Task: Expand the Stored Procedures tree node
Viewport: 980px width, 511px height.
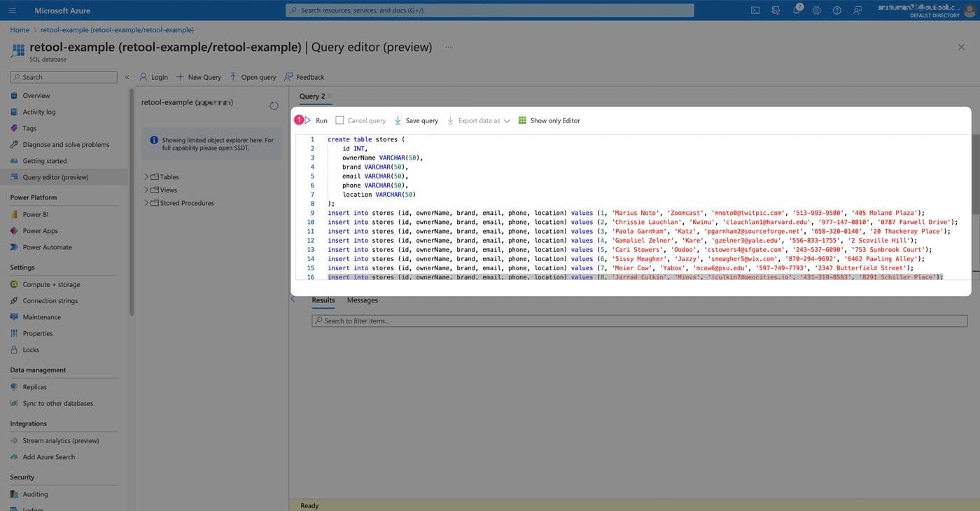Action: point(146,203)
